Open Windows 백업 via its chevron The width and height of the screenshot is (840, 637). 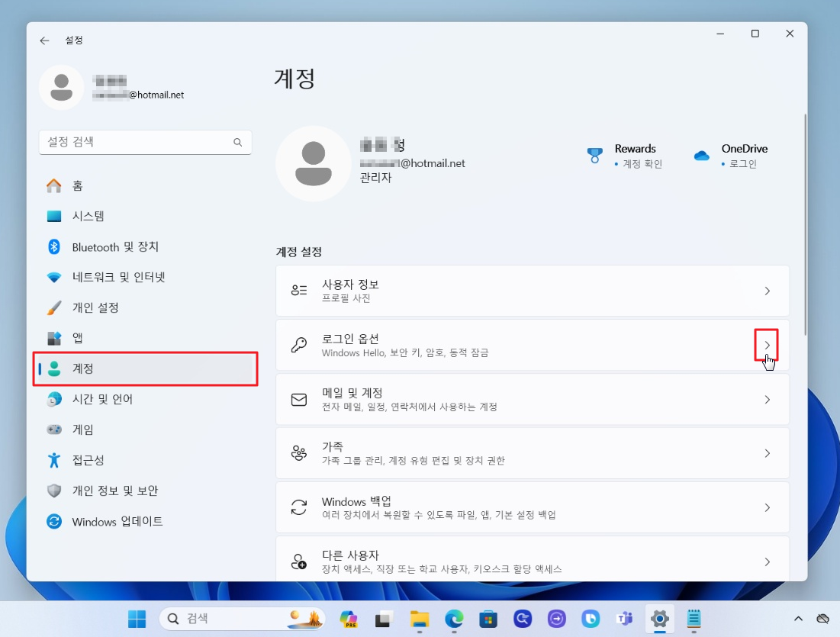tap(768, 507)
